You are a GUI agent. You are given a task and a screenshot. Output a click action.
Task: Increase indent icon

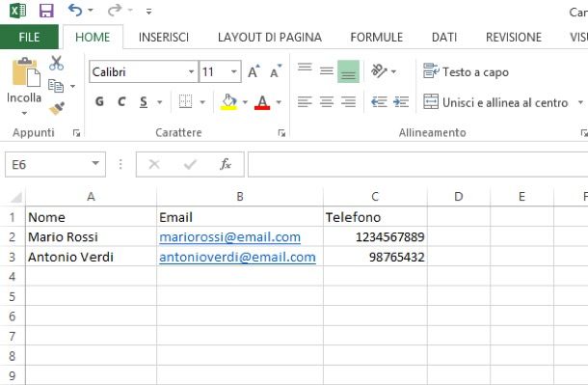click(x=401, y=101)
